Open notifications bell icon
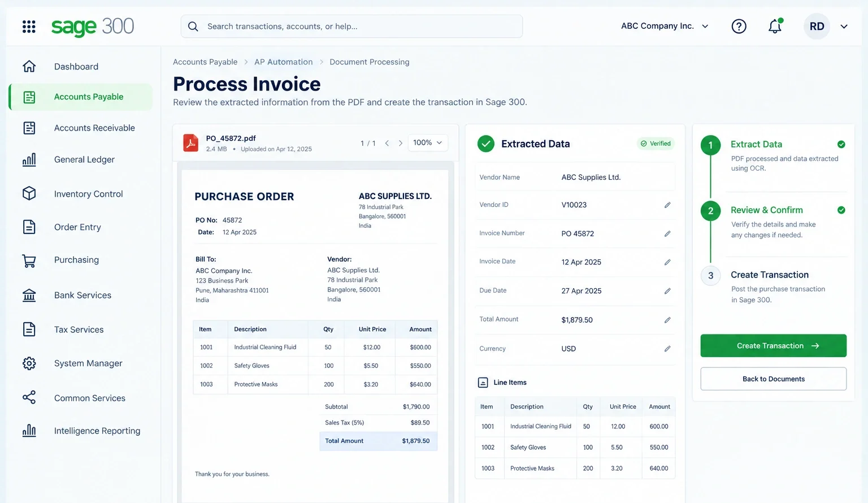This screenshot has width=868, height=503. [x=775, y=26]
